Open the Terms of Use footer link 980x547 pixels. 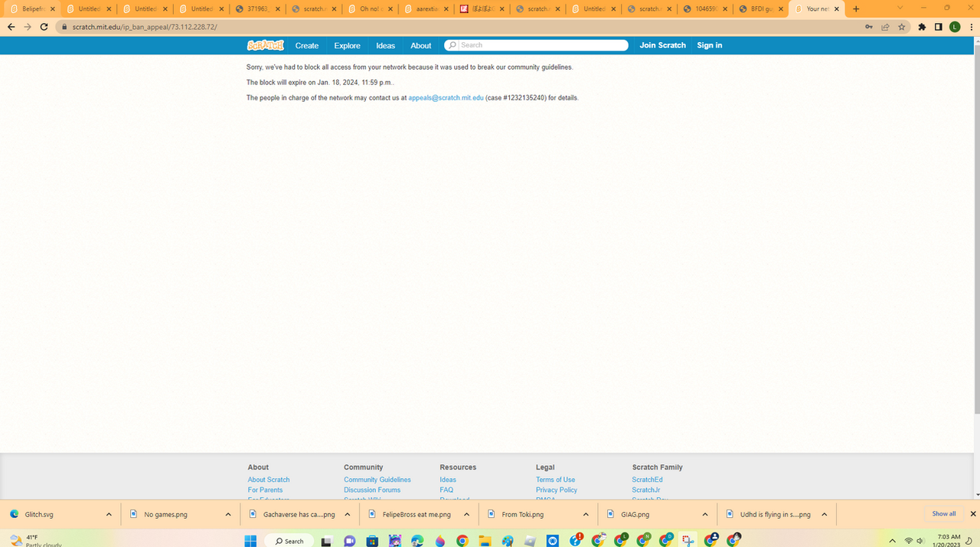(x=555, y=480)
